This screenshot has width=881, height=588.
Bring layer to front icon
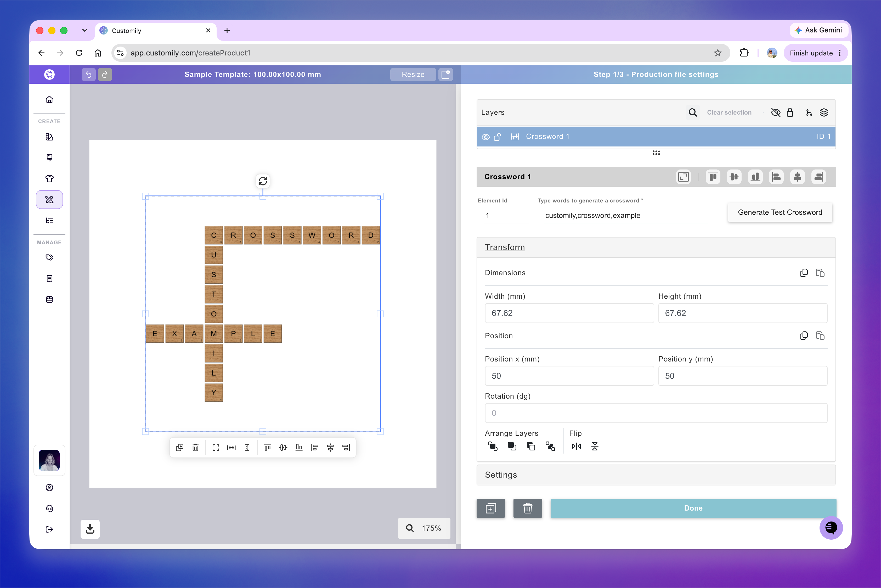493,446
